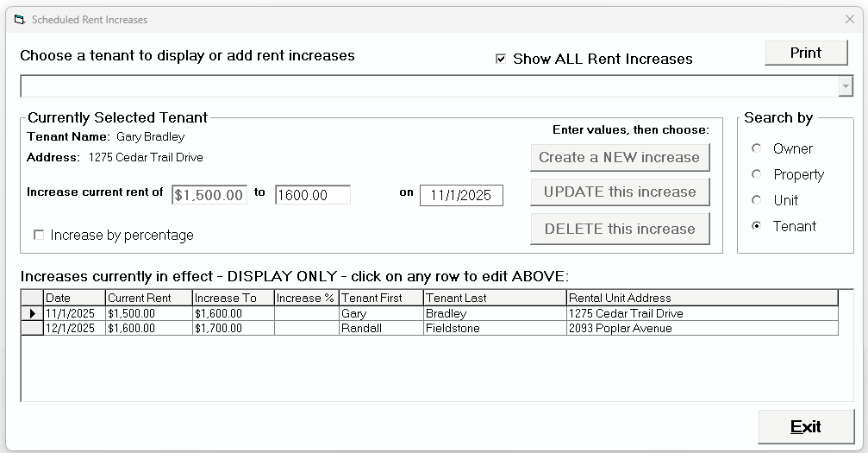The image size is (868, 453).
Task: Toggle the Show ALL Rent Increases checkbox
Action: [x=501, y=59]
